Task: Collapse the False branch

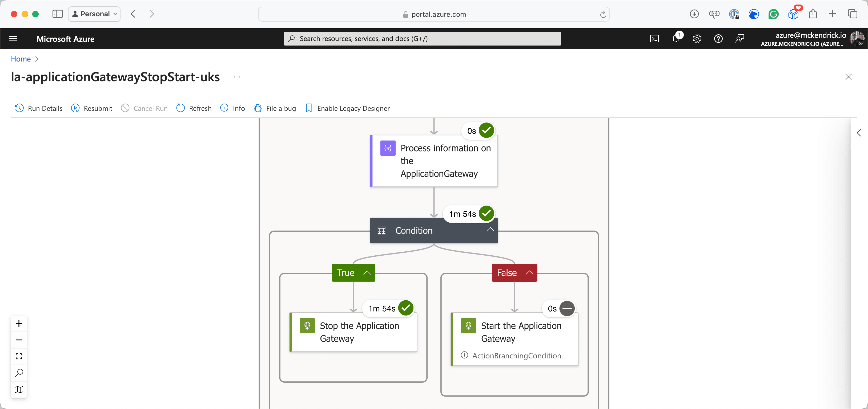Action: coord(529,273)
